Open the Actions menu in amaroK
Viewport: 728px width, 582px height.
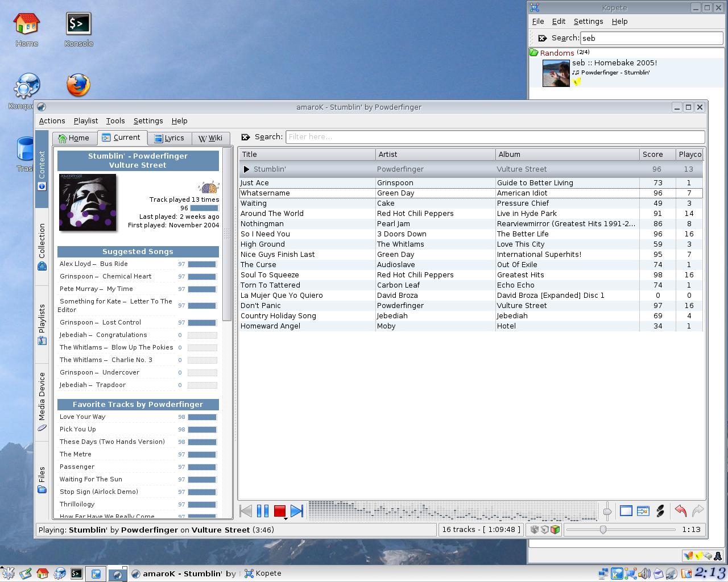click(x=52, y=120)
